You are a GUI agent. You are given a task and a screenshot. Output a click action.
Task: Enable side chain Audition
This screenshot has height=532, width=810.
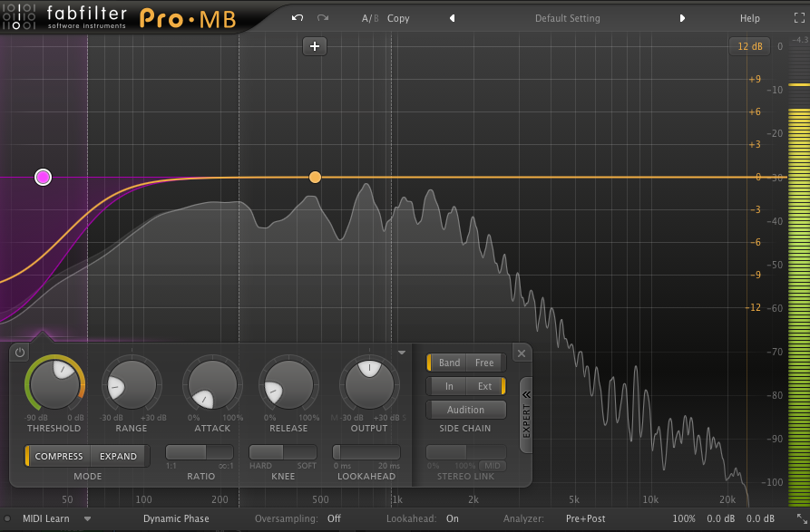[x=465, y=410]
